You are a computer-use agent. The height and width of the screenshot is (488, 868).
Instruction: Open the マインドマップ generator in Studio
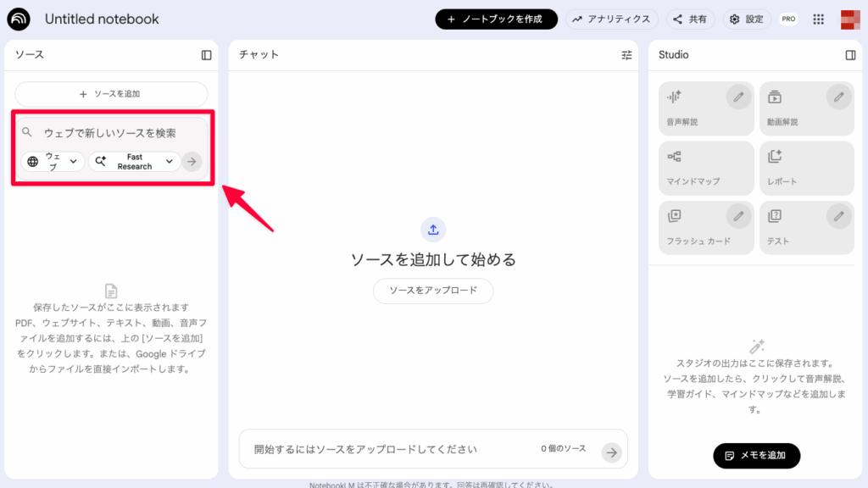704,168
